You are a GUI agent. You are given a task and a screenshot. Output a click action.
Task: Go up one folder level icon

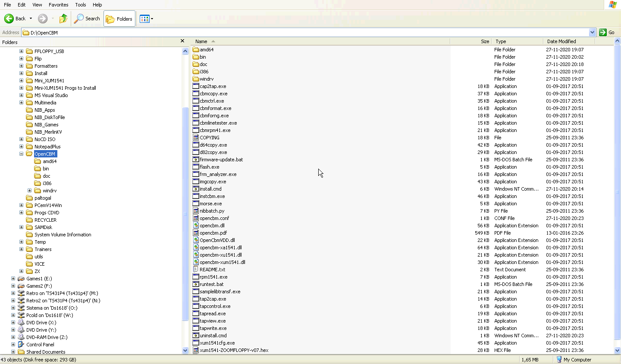pyautogui.click(x=63, y=19)
